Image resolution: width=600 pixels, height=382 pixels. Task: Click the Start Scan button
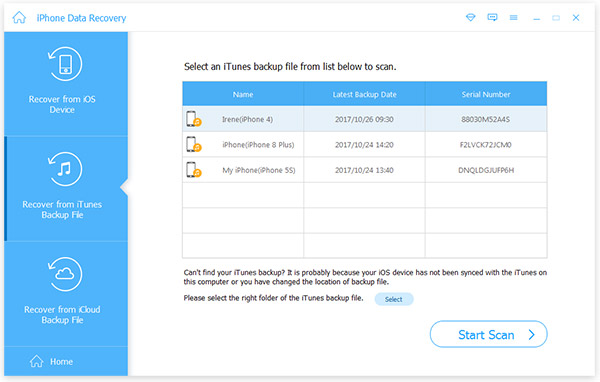point(489,335)
